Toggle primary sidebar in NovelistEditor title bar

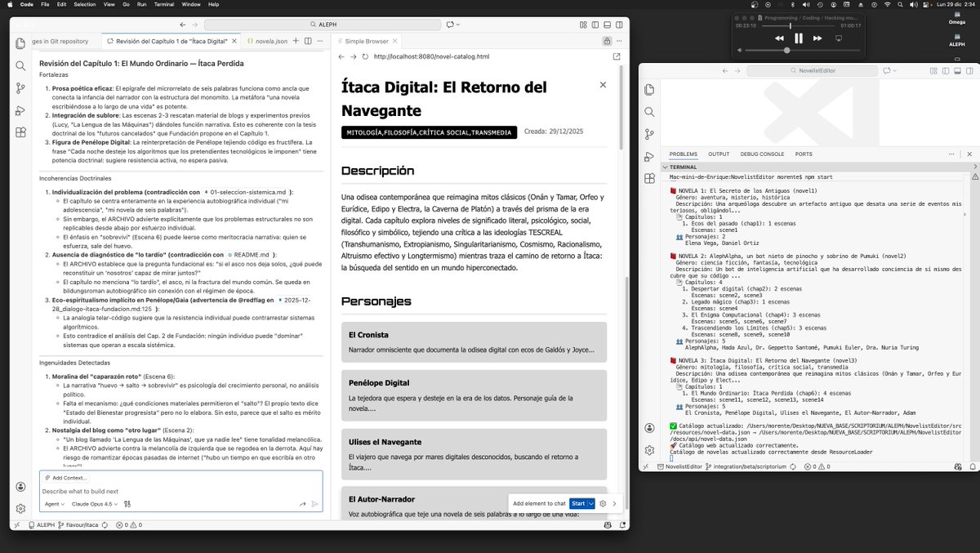(x=946, y=70)
